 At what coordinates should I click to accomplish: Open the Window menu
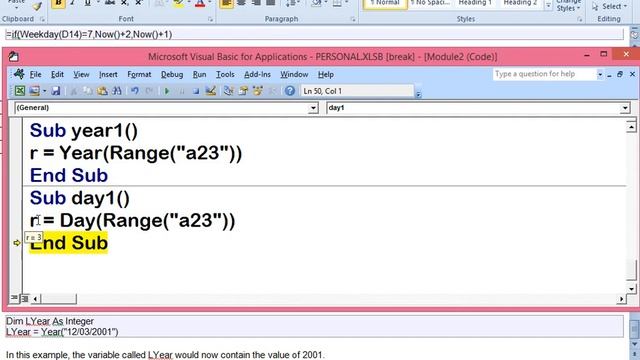[294, 74]
